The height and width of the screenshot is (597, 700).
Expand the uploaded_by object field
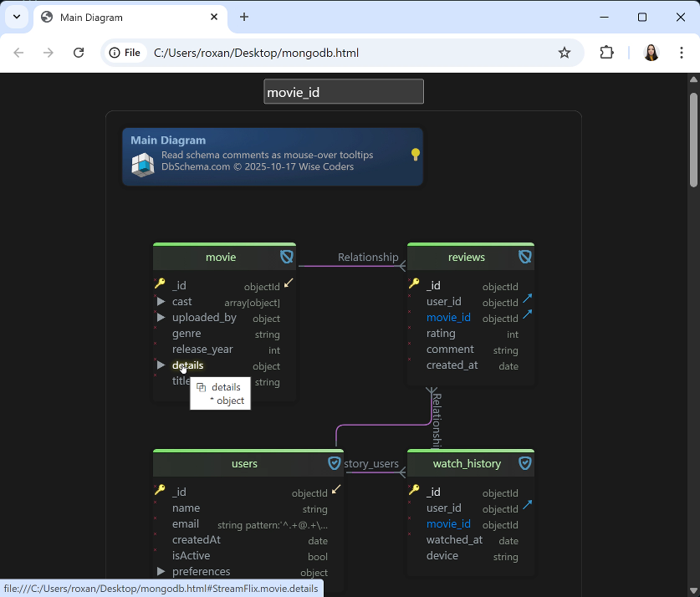161,317
